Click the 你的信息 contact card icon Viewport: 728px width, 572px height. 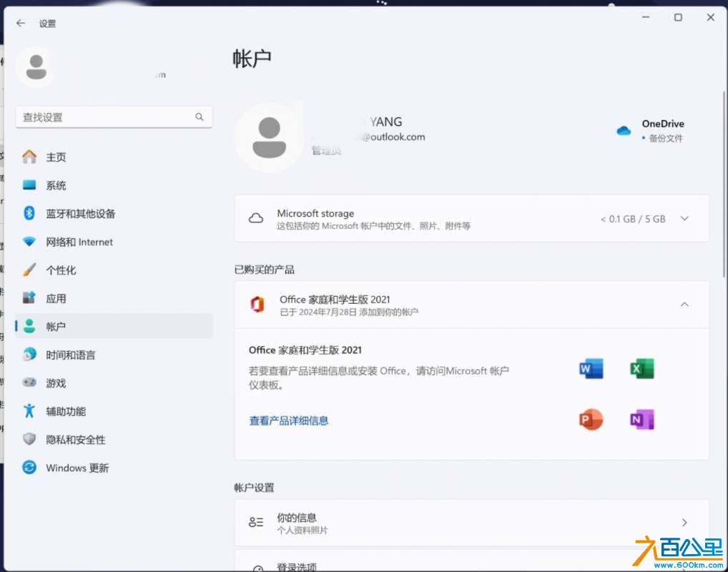point(256,523)
